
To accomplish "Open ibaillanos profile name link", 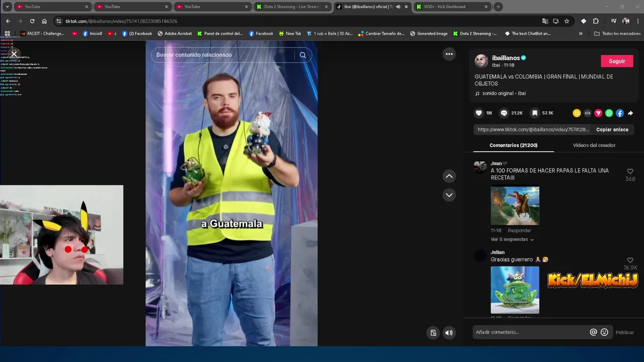I will click(506, 58).
